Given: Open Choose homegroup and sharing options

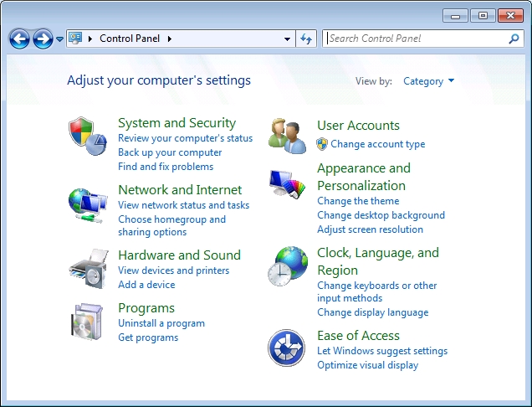Looking at the screenshot, I should pyautogui.click(x=171, y=225).
